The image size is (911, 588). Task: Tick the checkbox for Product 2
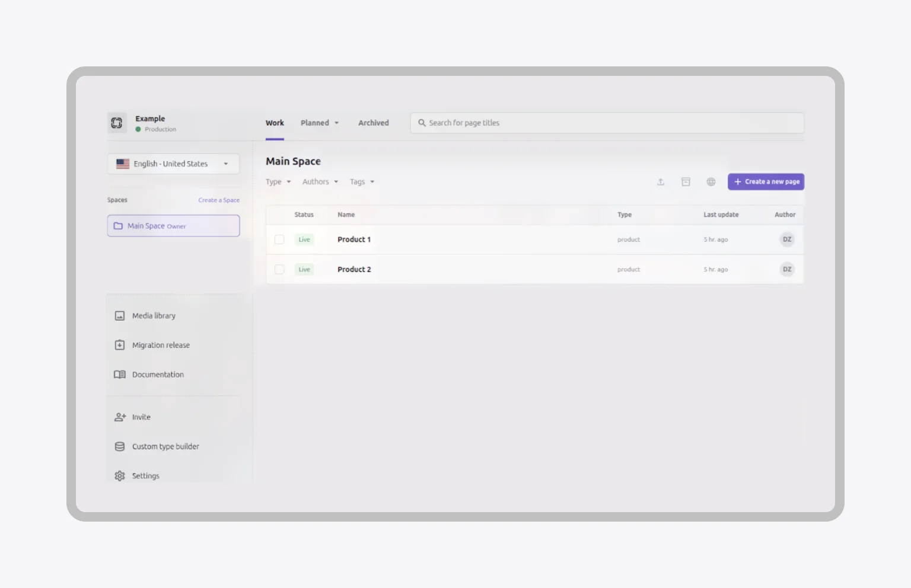279,269
